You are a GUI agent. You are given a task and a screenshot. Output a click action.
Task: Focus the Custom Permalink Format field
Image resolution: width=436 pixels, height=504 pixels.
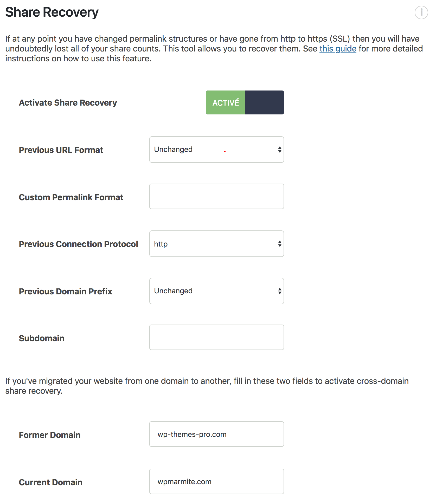point(216,196)
